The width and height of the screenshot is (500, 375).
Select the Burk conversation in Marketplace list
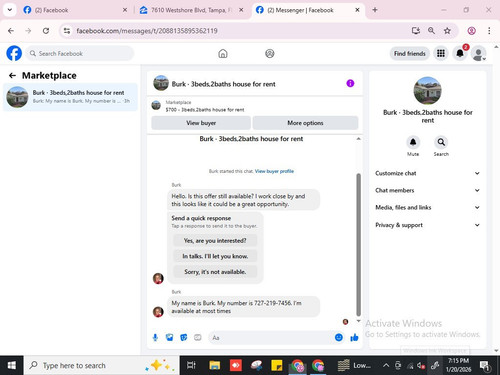coord(70,97)
